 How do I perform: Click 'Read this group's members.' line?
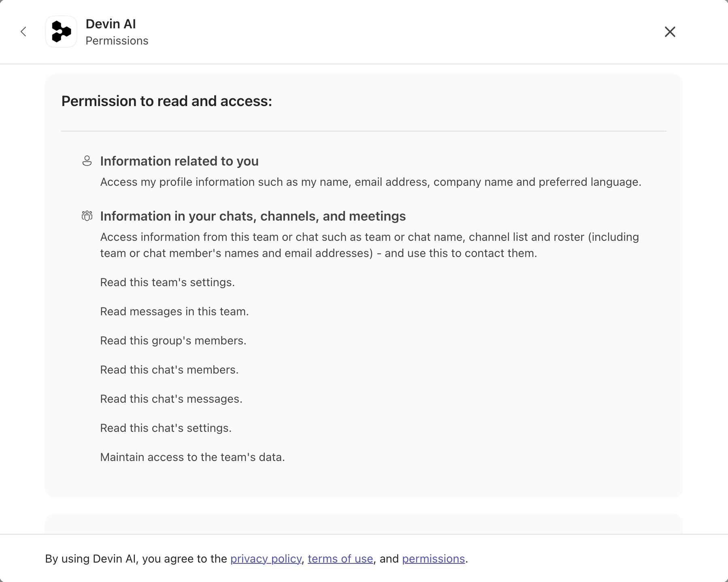point(173,341)
